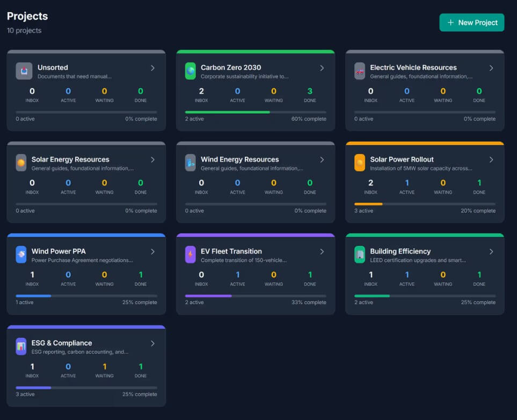Expand the Solar Power Rollout chevron arrow
Image resolution: width=517 pixels, height=420 pixels.
click(491, 160)
